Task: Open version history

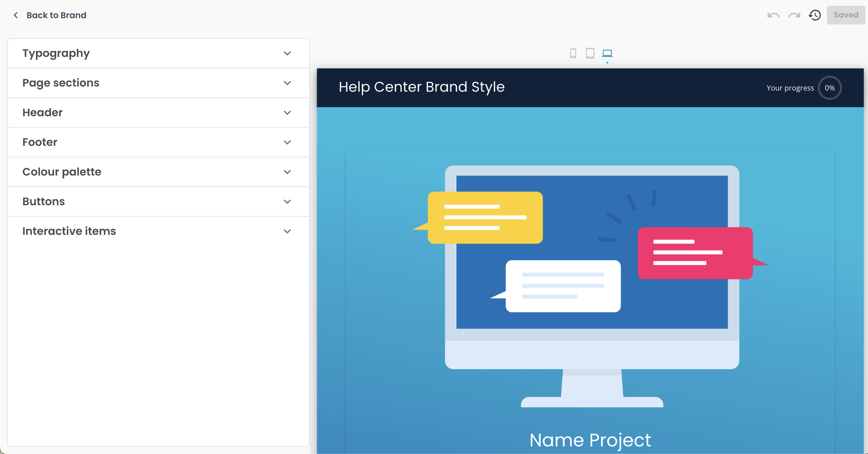Action: [x=815, y=15]
